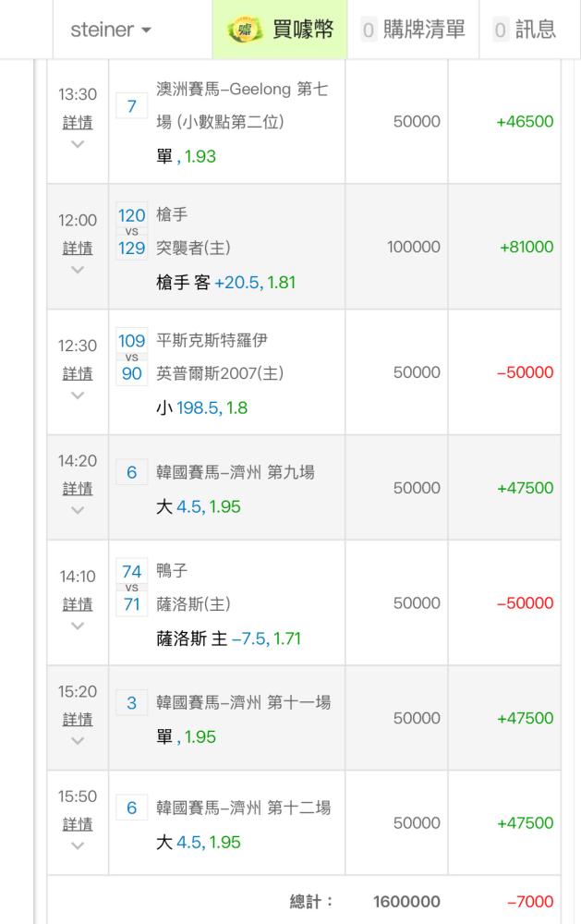Open 詳情 link for the 12:00 槍手 game
The height and width of the screenshot is (924, 581).
(x=78, y=248)
